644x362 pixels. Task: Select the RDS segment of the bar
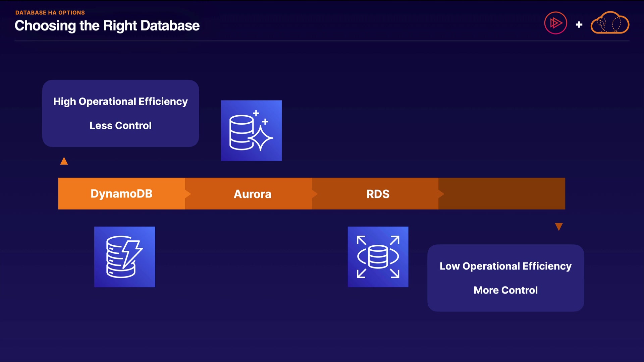click(x=378, y=194)
